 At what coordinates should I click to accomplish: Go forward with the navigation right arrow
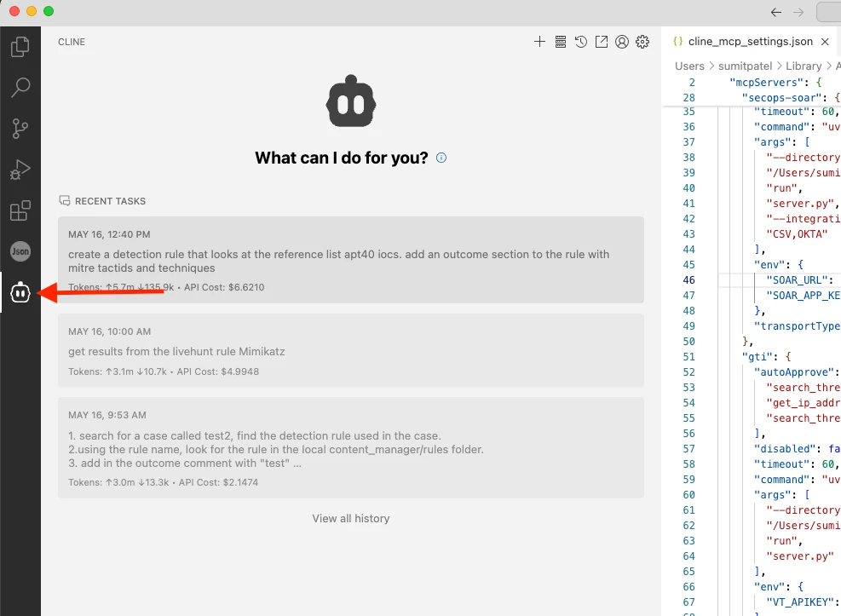pyautogui.click(x=798, y=12)
